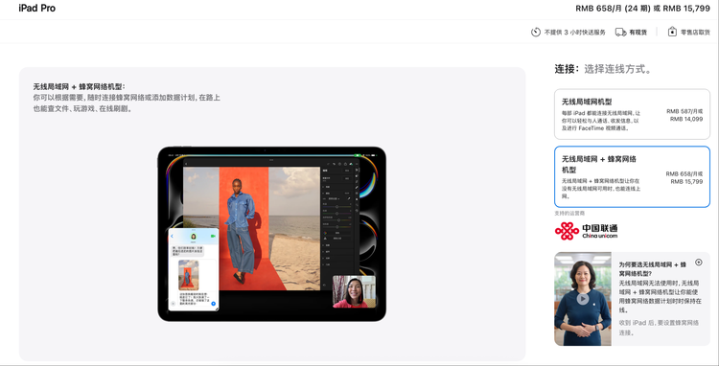
Task: Click the iPad Pro product image frame
Action: click(x=272, y=234)
